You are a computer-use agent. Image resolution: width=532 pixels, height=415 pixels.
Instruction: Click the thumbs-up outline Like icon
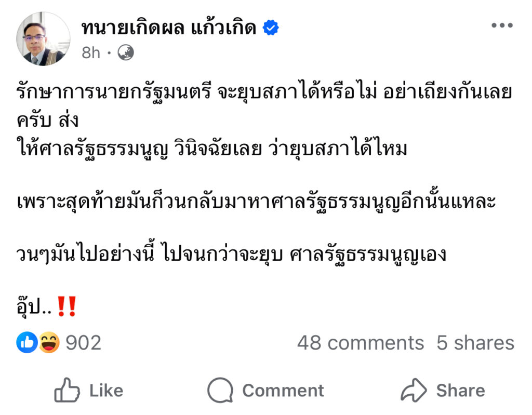tap(67, 390)
